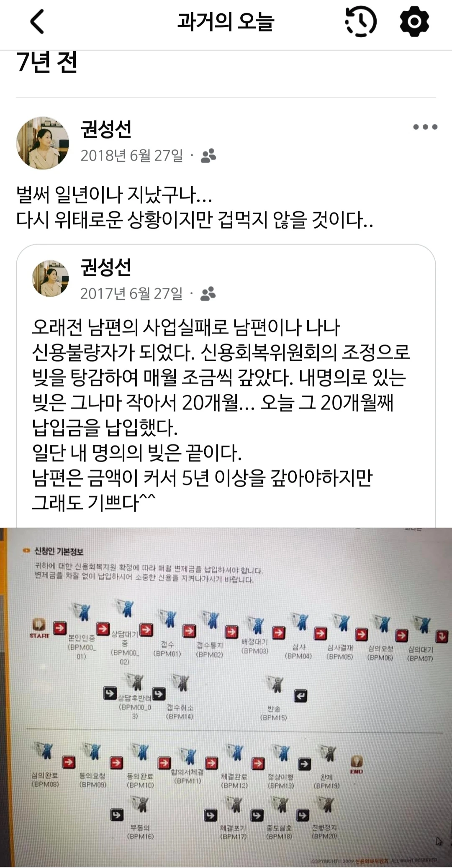Tap the 2018 post text 벌써 일년이나 지났구나
Image resolution: width=452 pixels, height=868 pixels.
114,195
